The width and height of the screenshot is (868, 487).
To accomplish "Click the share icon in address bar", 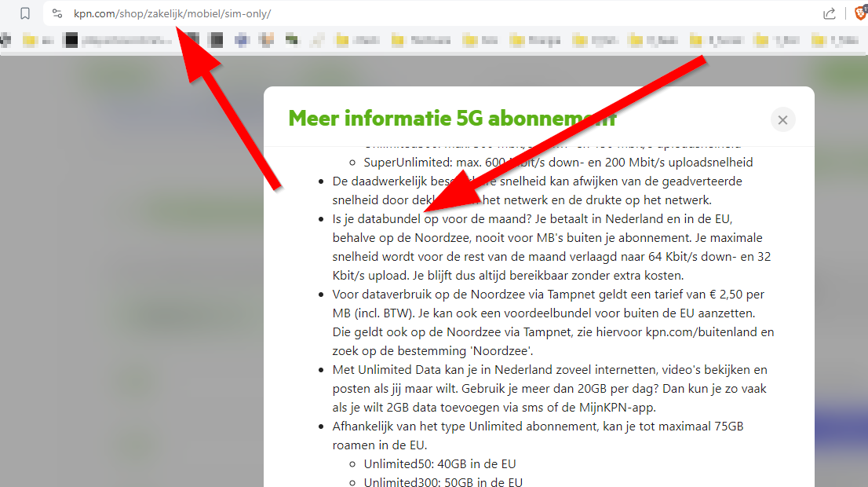I will click(x=829, y=14).
